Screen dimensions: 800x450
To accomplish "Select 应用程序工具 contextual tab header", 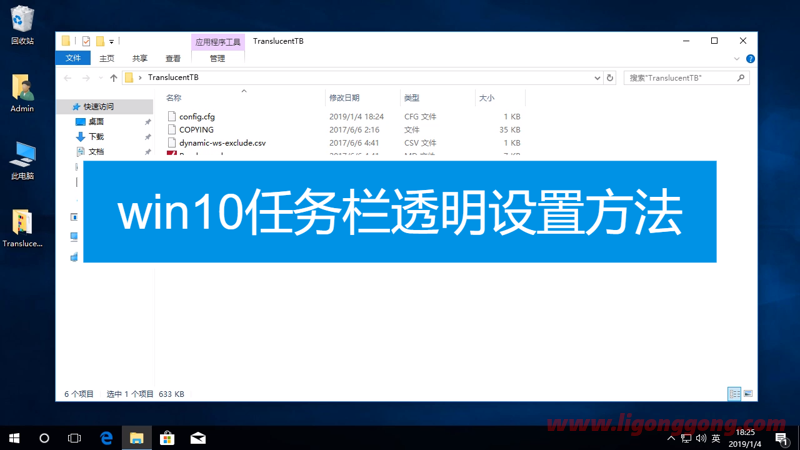I will pos(218,42).
